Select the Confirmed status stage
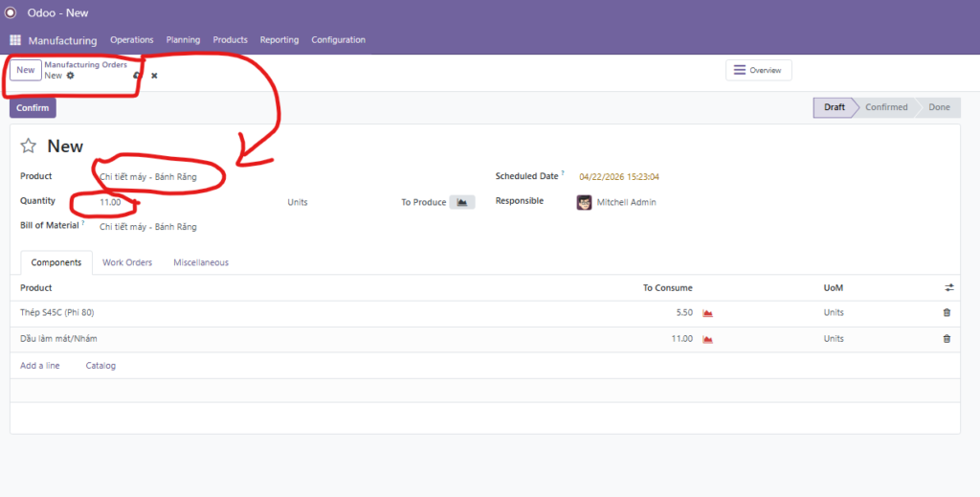Screen dimensions: 980x497 (885, 107)
